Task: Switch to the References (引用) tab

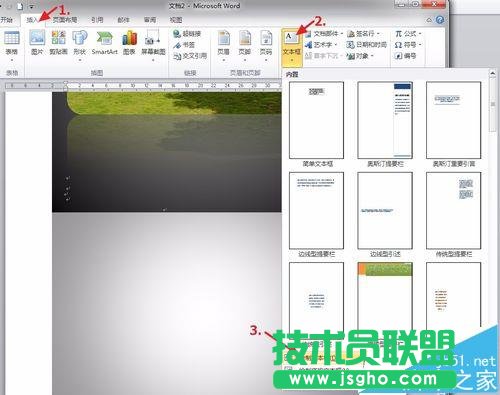Action: (97, 20)
